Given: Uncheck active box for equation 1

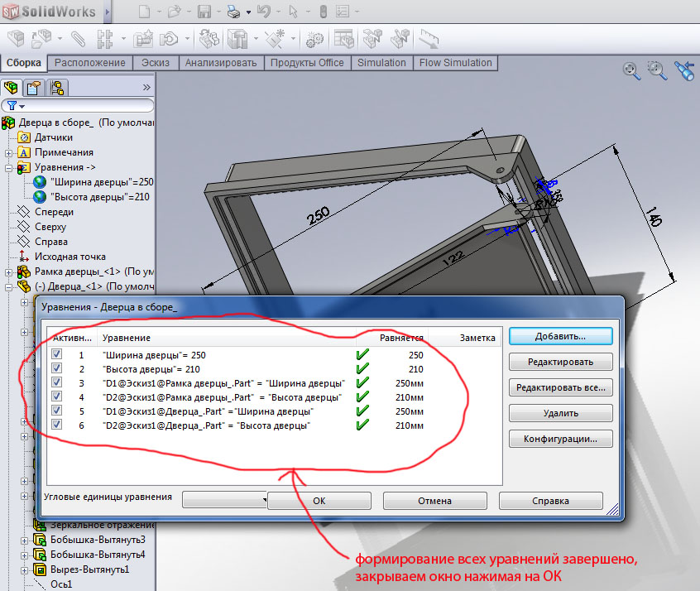Looking at the screenshot, I should (57, 354).
